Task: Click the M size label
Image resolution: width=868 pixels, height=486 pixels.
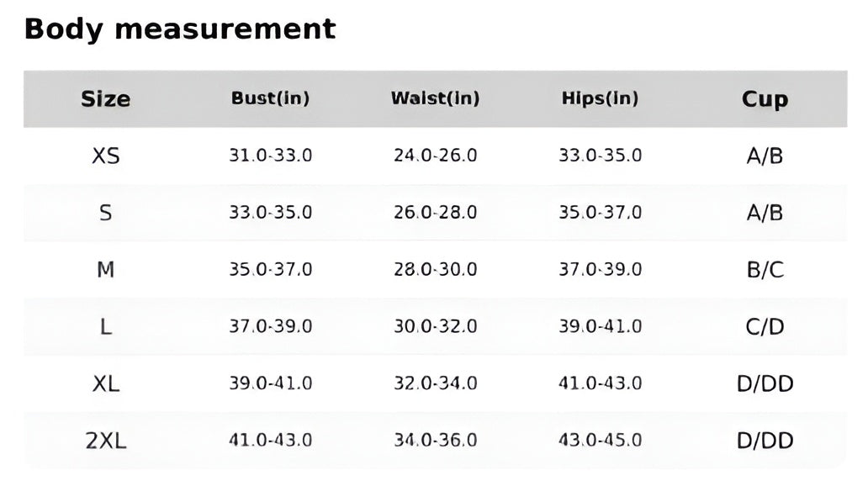Action: pos(106,270)
